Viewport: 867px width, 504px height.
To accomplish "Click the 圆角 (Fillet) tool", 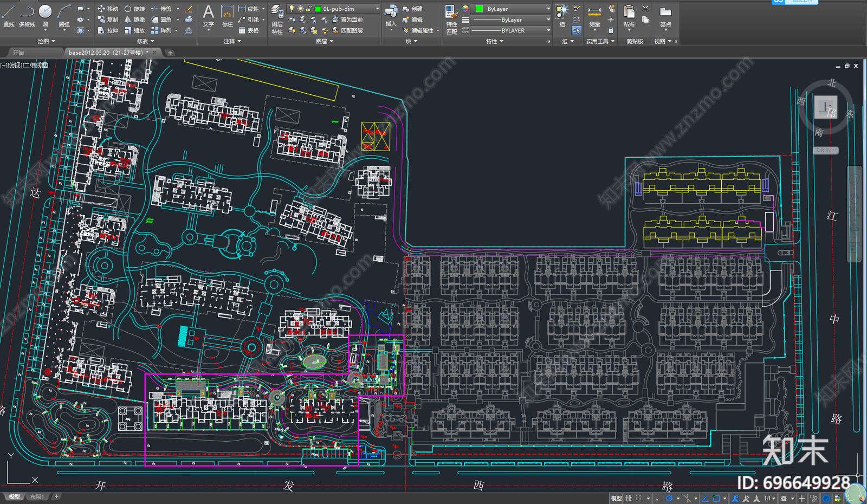I will pyautogui.click(x=161, y=20).
